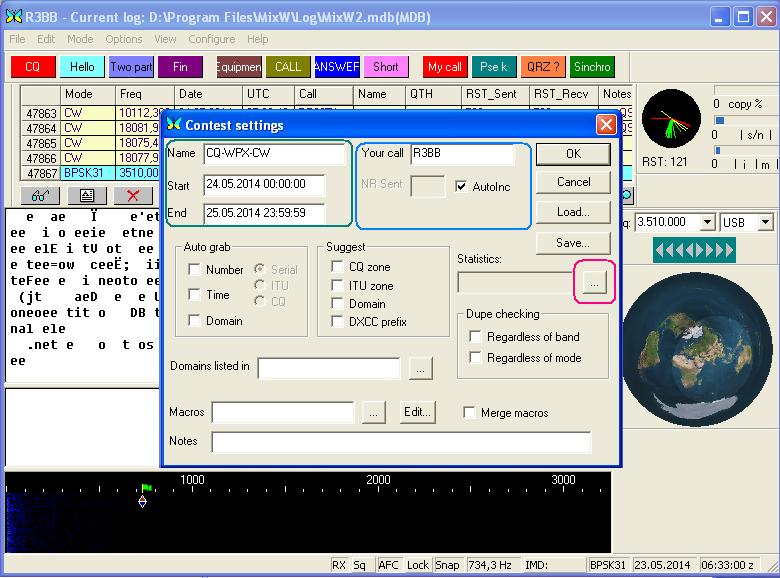Viewport: 780px width, 578px height.
Task: Open the USB mode dropdown
Action: pyautogui.click(x=765, y=222)
